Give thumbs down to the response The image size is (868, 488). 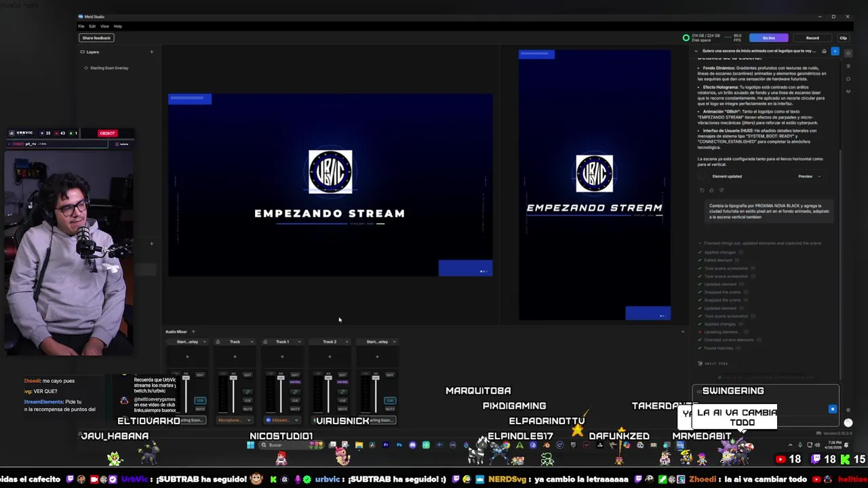click(x=722, y=190)
